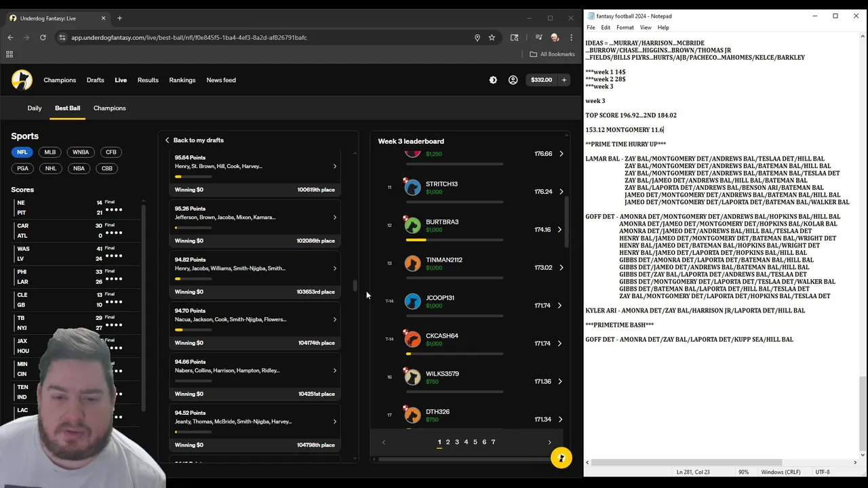Open the account profile icon
The height and width of the screenshot is (488, 868).
(x=513, y=80)
